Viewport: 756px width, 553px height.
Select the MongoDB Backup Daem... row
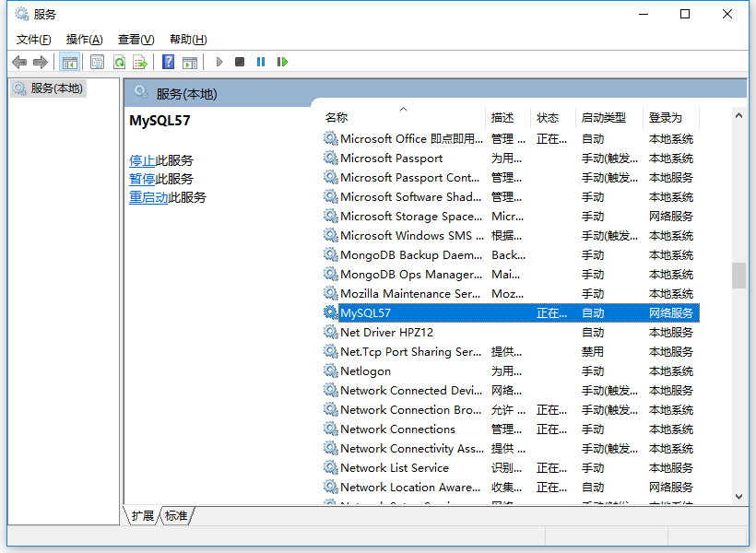click(x=510, y=254)
